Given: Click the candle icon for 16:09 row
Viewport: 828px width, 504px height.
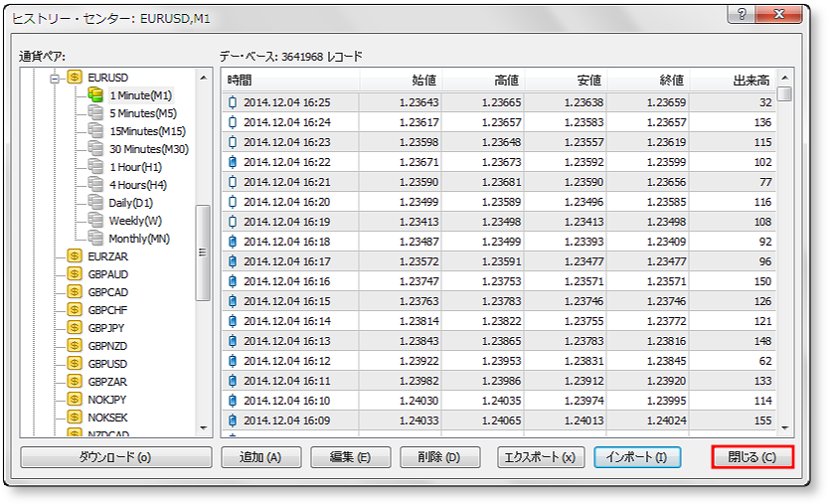Looking at the screenshot, I should point(233,420).
